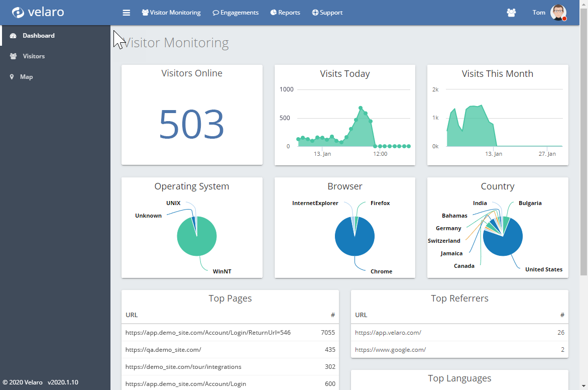Open the visitors group icon near Tom's name
Viewport: 588px width, 390px height.
click(511, 13)
